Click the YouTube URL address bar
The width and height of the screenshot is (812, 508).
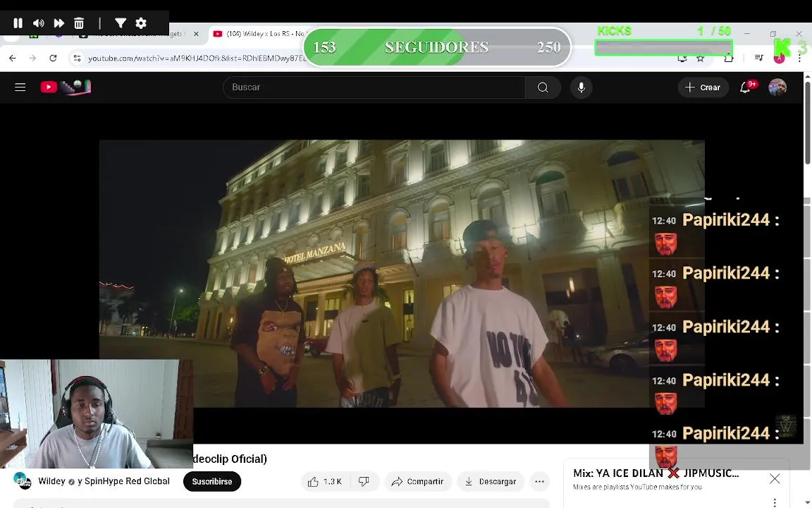[197, 58]
